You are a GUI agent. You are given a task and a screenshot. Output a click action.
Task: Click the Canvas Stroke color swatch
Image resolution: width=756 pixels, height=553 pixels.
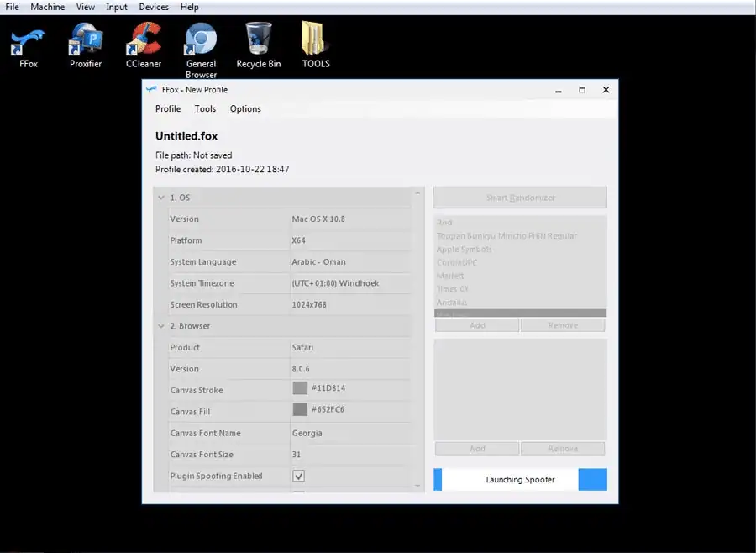300,388
